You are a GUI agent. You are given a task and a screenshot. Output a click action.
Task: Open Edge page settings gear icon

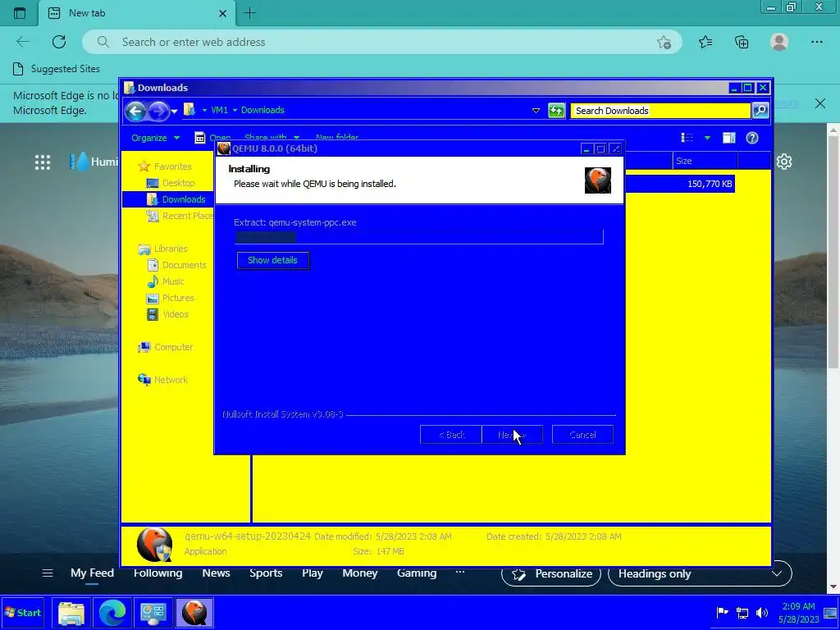784,162
